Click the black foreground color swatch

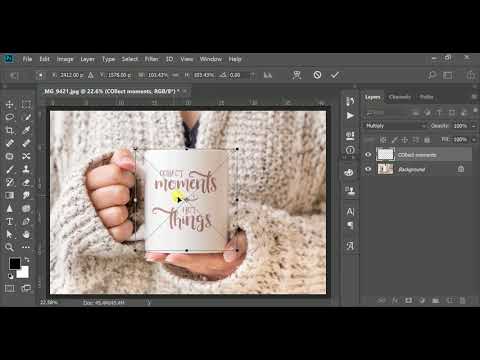pyautogui.click(x=15, y=263)
